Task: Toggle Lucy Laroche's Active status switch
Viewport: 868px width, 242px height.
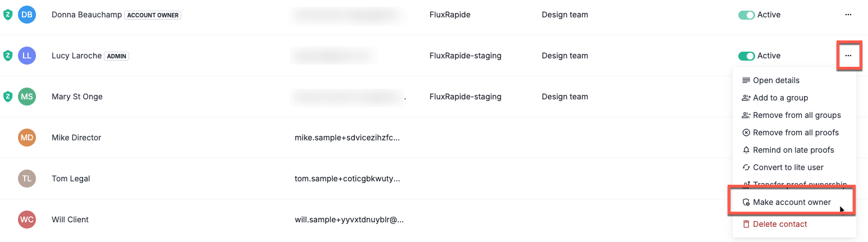Action: [x=746, y=56]
